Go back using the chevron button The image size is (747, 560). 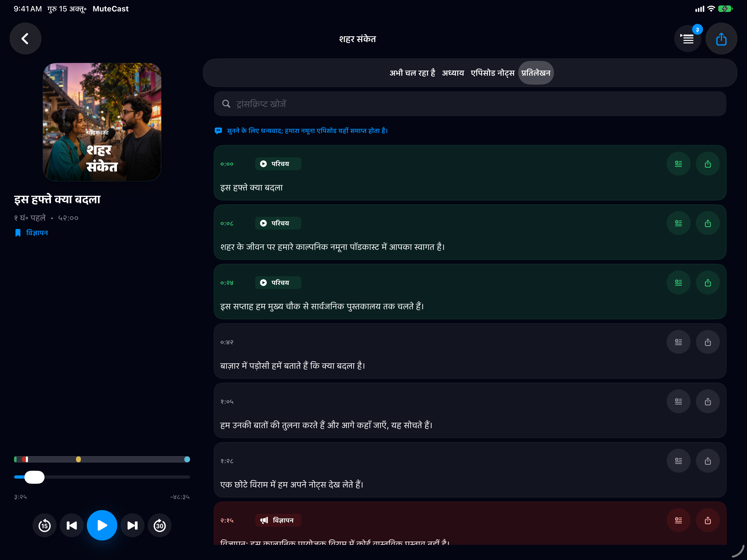click(x=25, y=39)
